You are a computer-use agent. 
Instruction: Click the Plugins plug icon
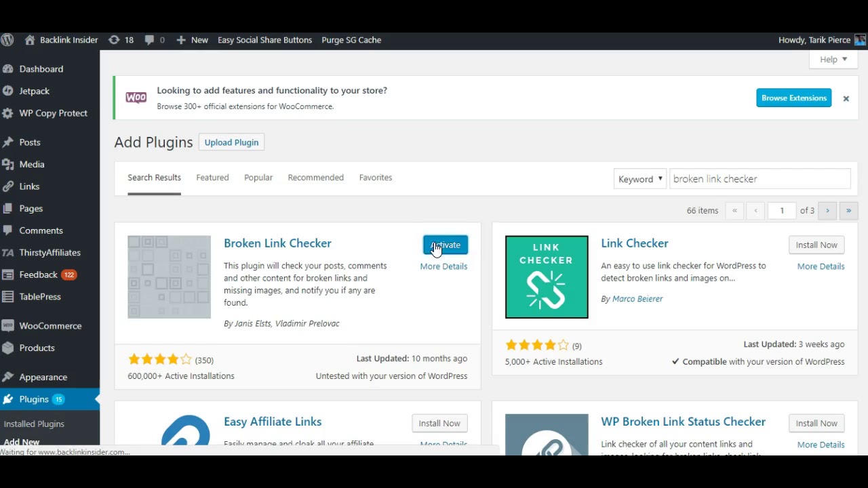(7, 399)
